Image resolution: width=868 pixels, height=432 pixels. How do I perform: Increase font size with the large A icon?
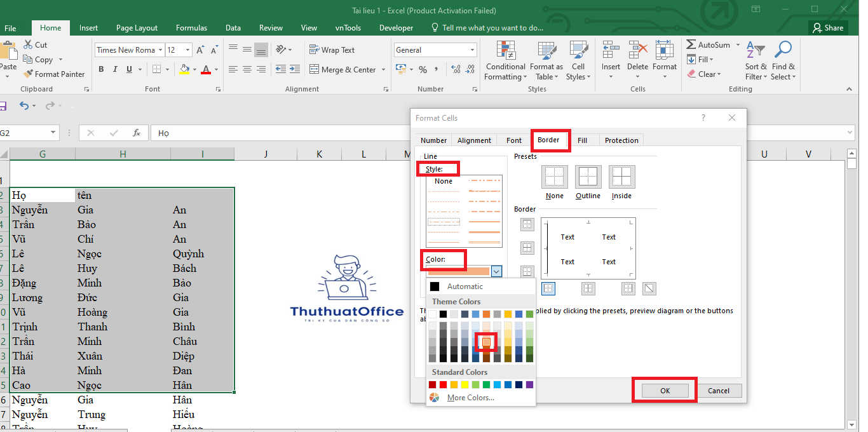201,50
